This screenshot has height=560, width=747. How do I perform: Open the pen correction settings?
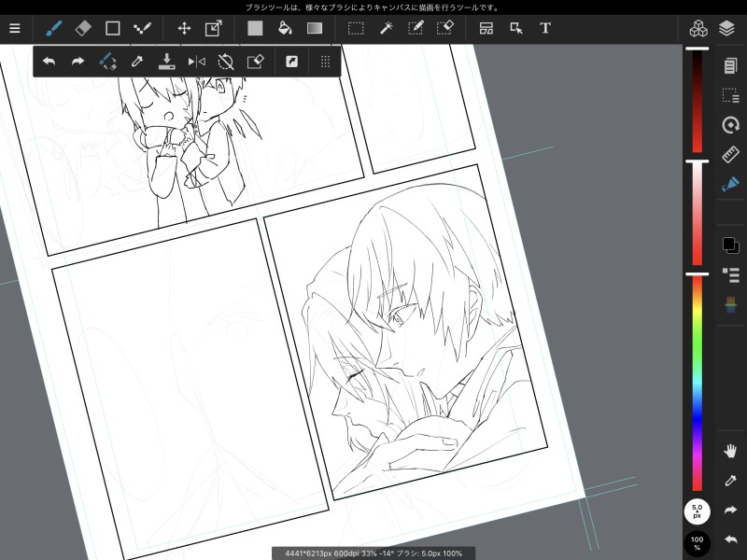coord(730,184)
